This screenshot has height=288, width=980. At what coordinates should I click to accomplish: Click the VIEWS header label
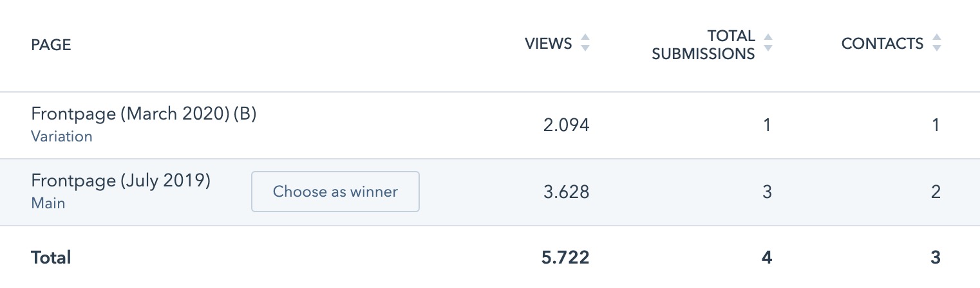tap(548, 44)
